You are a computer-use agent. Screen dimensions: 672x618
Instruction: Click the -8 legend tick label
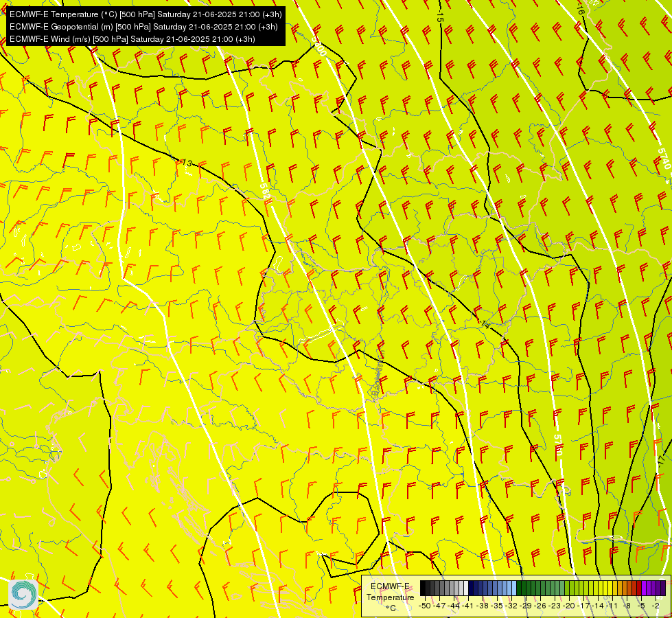[x=627, y=606]
